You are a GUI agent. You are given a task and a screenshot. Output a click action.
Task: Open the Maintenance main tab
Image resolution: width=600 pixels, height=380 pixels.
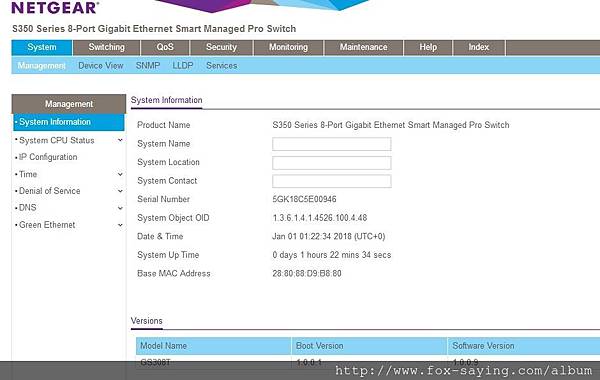[364, 47]
